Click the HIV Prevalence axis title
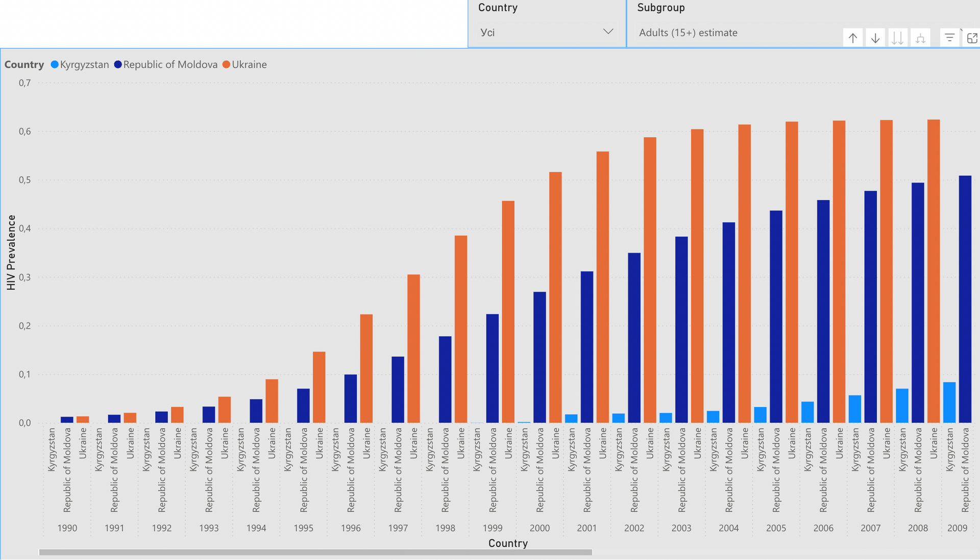 [x=11, y=252]
